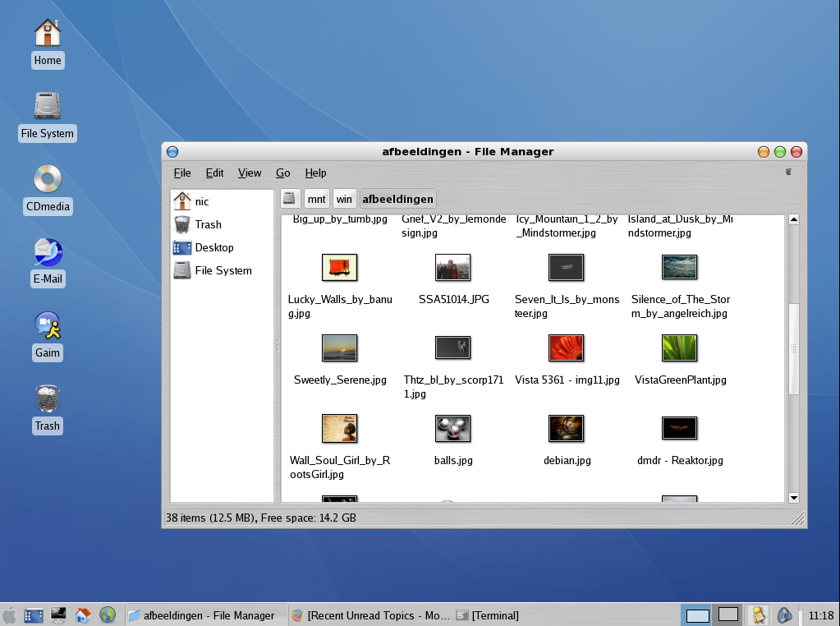Click the throbber icon in menu bar

(788, 172)
